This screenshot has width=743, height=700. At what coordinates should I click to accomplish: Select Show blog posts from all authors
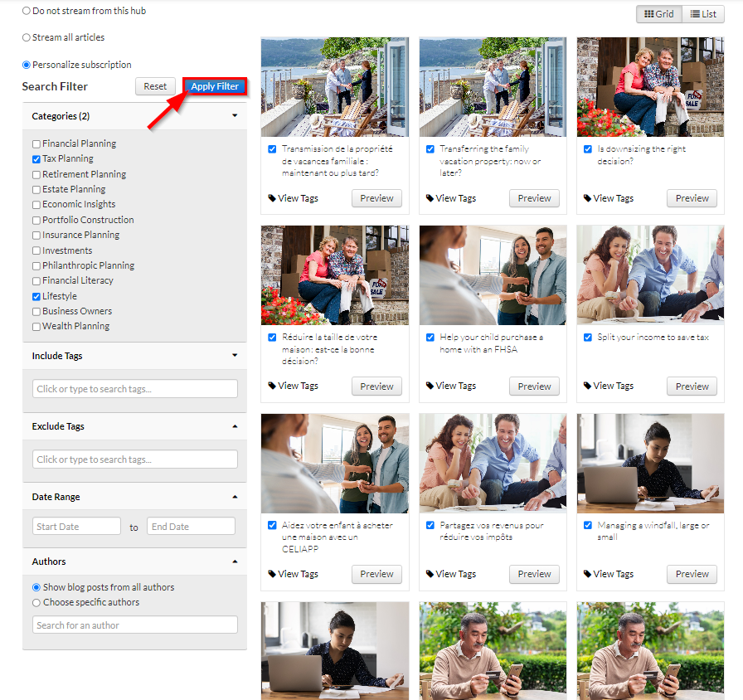coord(36,587)
